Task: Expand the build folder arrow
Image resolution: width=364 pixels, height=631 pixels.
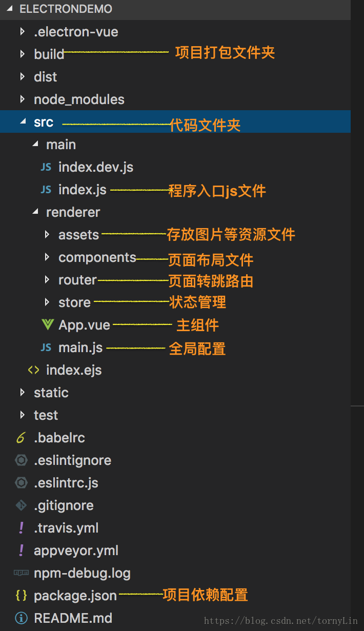Action: click(22, 54)
